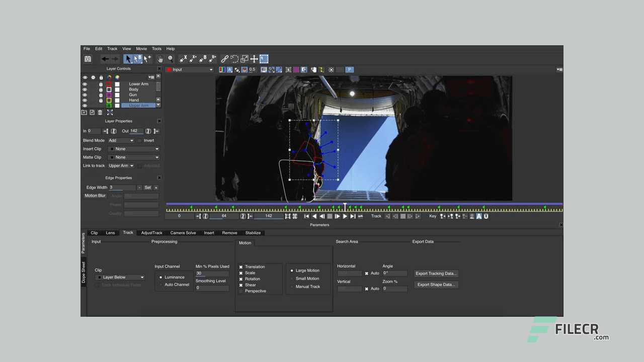Switch to the AdjustTrack tab
Viewport: 644px width, 362px height.
click(x=151, y=232)
